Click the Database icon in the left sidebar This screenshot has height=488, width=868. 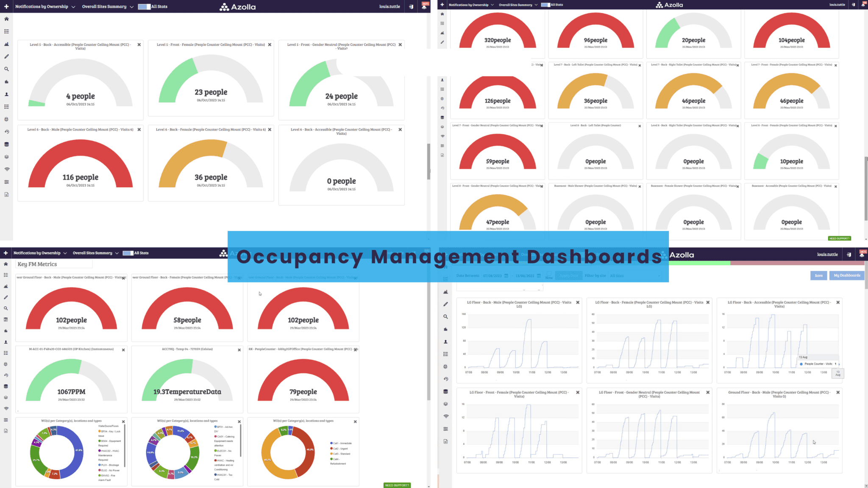tap(6, 144)
